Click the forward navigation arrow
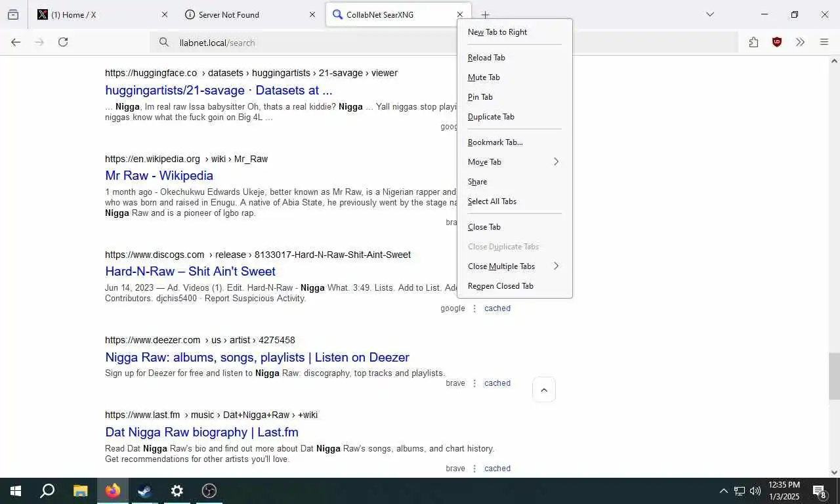Viewport: 840px width, 504px height. point(39,42)
